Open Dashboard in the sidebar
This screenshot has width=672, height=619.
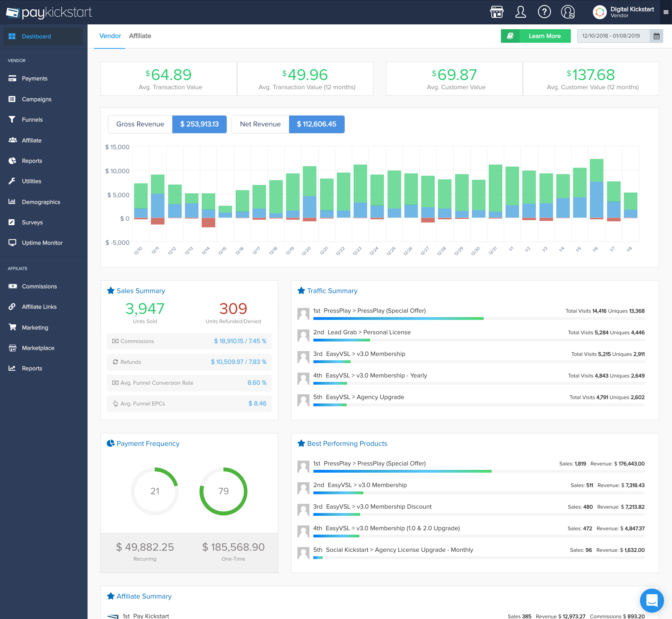(x=43, y=36)
